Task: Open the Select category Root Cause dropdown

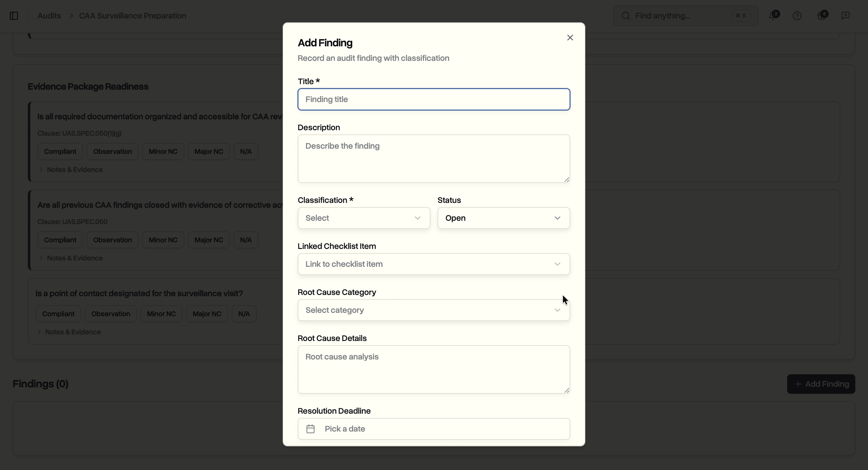Action: [434, 309]
